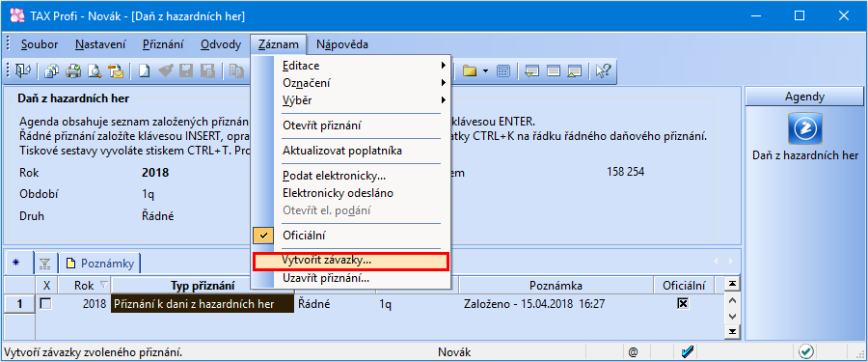Toggle the checked Oficiální menu entry
This screenshot has width=868, height=362.
[351, 235]
